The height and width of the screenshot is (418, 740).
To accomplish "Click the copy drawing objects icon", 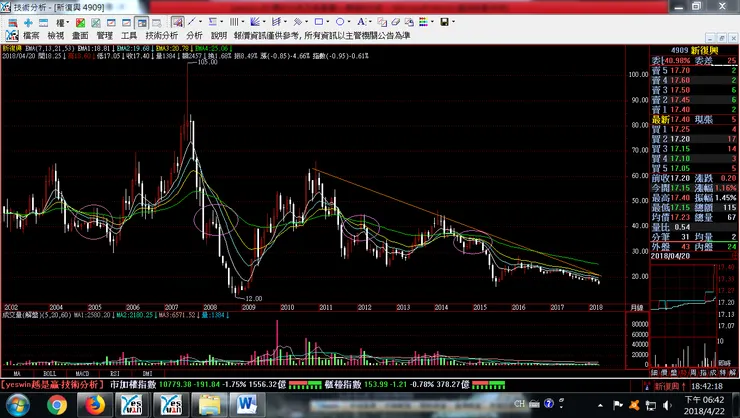I will pos(382,22).
